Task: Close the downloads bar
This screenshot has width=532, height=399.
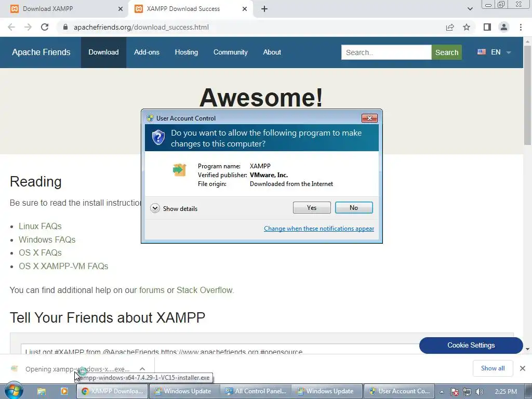Action: (523, 368)
